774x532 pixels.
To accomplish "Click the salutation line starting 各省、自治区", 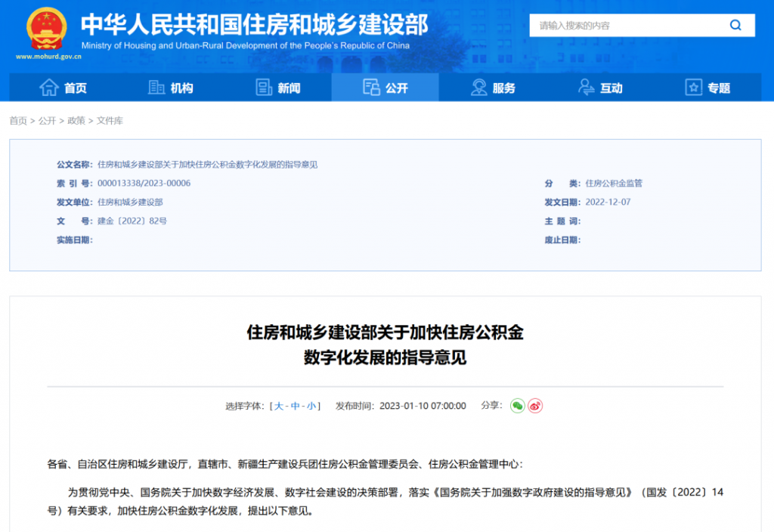I will pos(285,464).
